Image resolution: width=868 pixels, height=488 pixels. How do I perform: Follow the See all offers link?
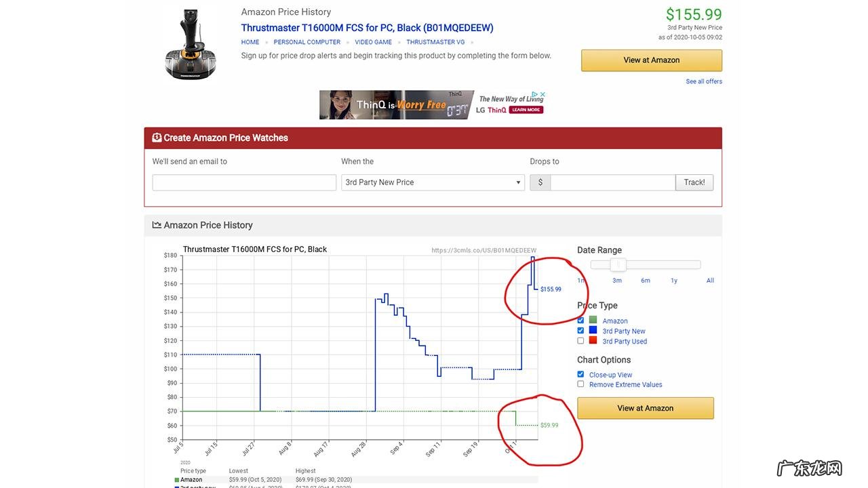(704, 81)
